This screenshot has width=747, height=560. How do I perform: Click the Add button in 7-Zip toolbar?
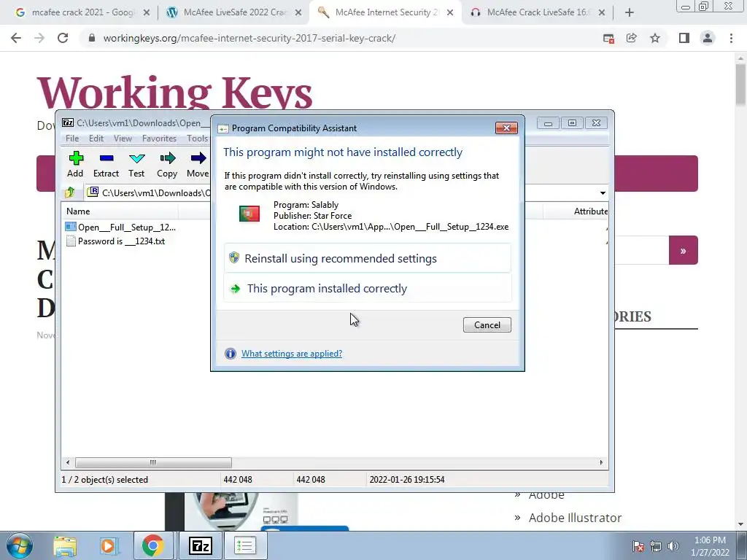[75, 164]
